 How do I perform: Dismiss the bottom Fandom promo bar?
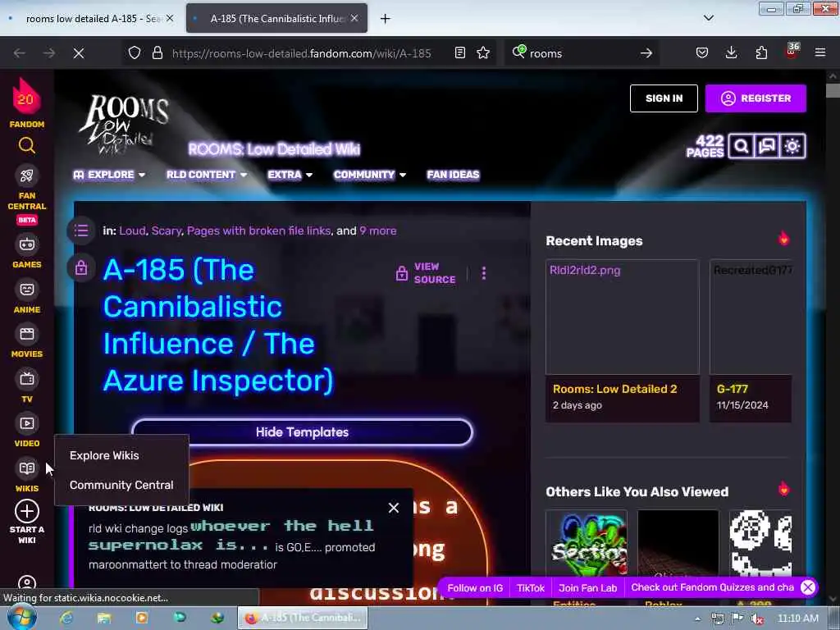808,587
